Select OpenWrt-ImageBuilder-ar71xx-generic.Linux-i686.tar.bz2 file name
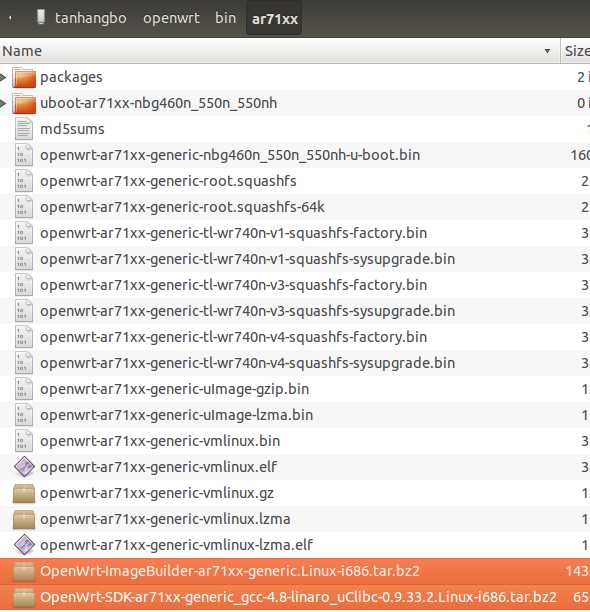Viewport: 590px width, 612px height. 230,571
